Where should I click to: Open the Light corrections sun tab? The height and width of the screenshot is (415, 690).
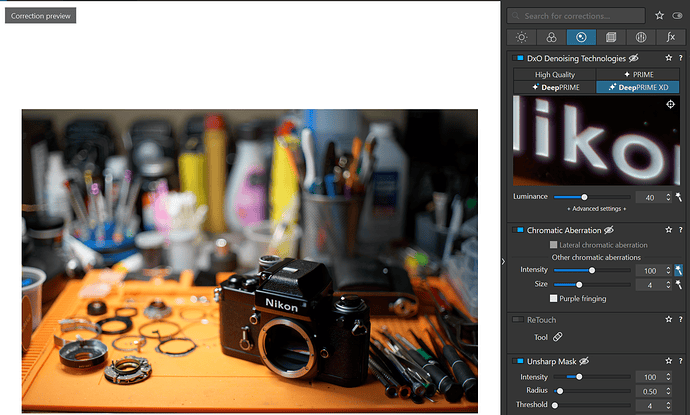(x=521, y=37)
